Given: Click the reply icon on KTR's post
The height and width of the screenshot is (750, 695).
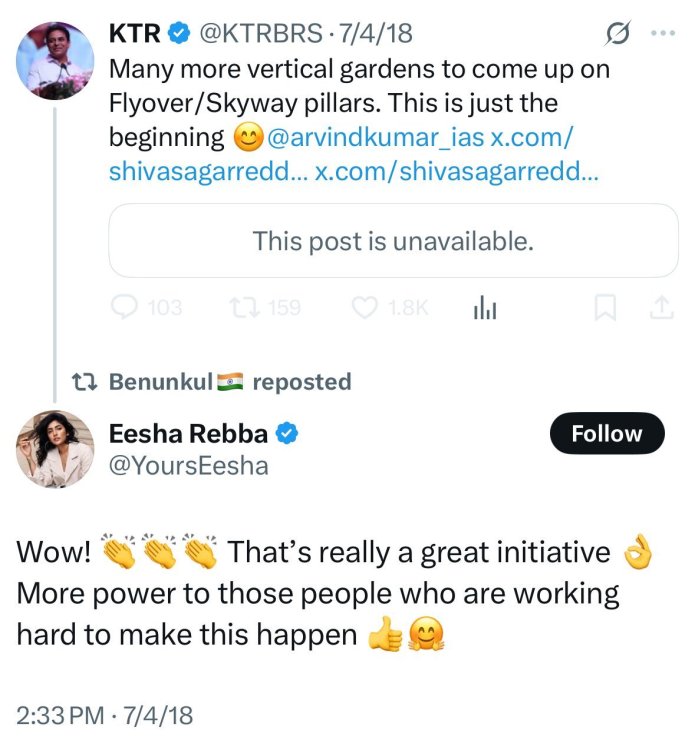Looking at the screenshot, I should point(123,309).
